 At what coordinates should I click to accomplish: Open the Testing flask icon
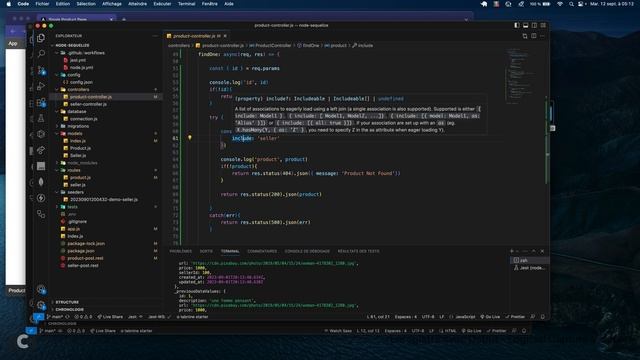41,118
